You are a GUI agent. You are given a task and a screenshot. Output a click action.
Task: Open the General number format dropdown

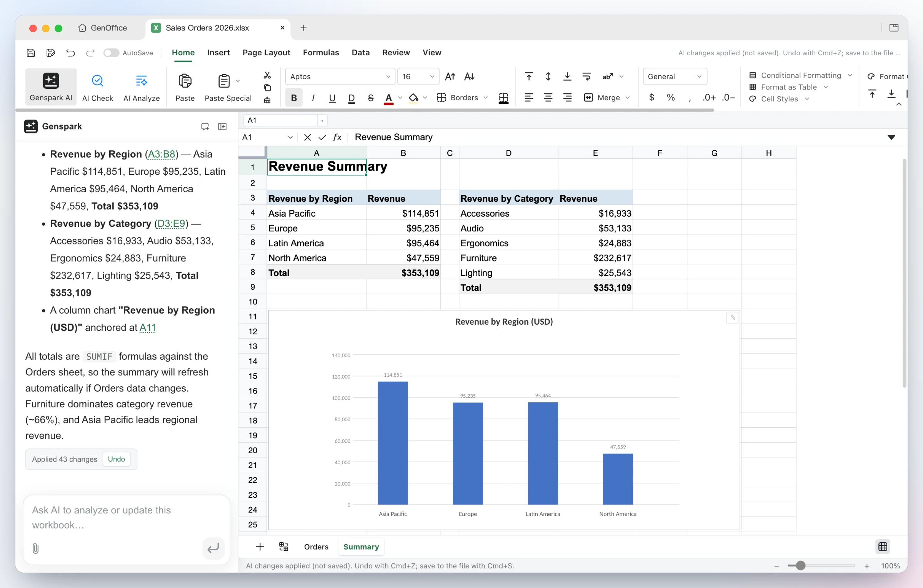click(675, 76)
